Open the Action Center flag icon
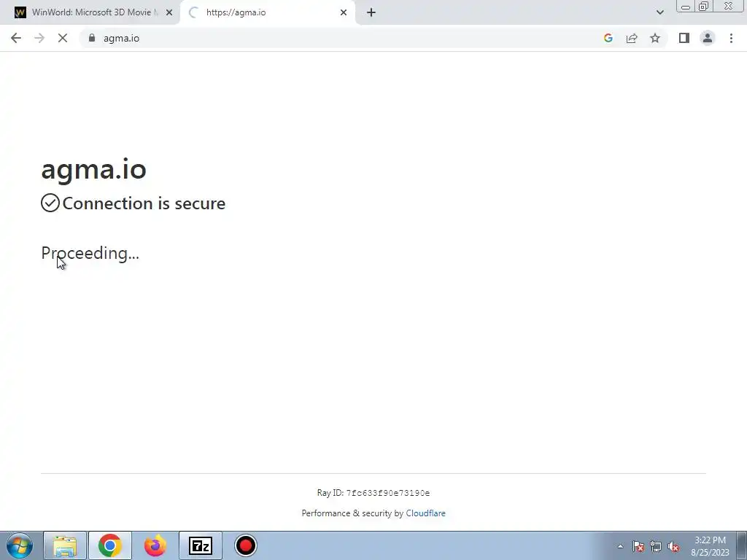This screenshot has height=560, width=747. coord(638,546)
